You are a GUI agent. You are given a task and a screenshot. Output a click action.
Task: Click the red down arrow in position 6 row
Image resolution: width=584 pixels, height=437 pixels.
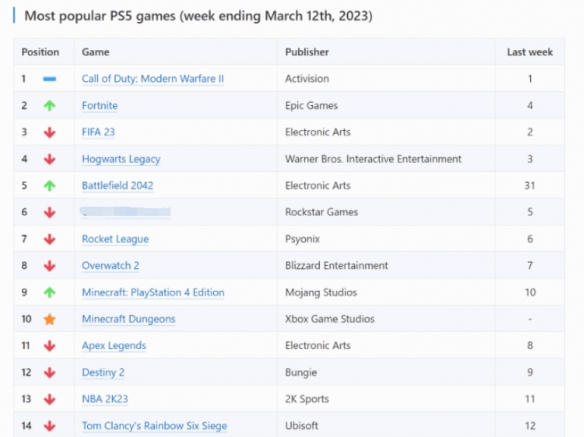tap(50, 212)
